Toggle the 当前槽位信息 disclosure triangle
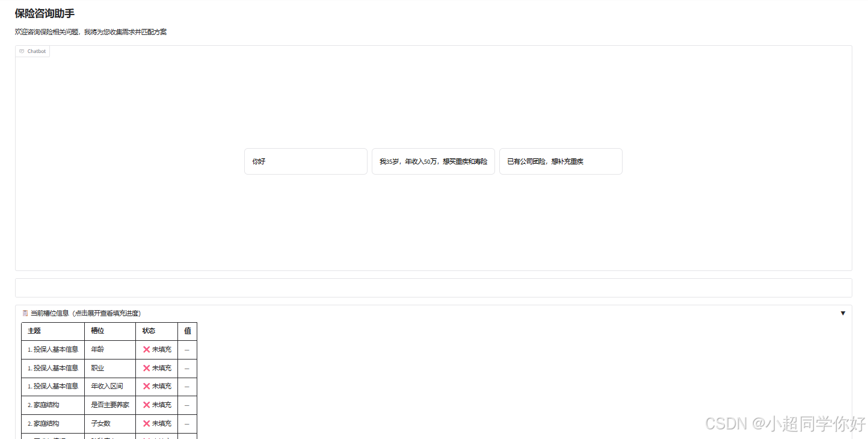The width and height of the screenshot is (868, 439). click(x=843, y=313)
